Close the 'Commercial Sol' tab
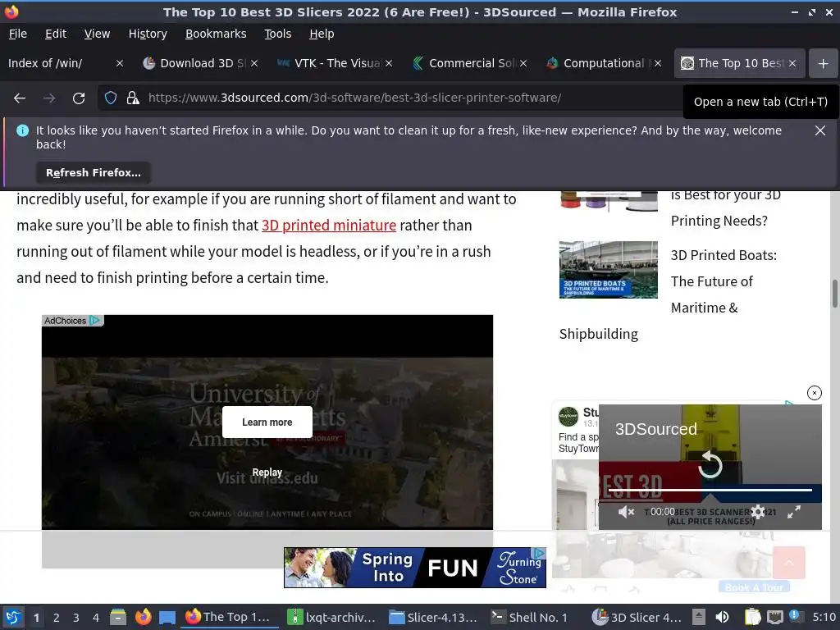The height and width of the screenshot is (630, 840). pyautogui.click(x=523, y=63)
